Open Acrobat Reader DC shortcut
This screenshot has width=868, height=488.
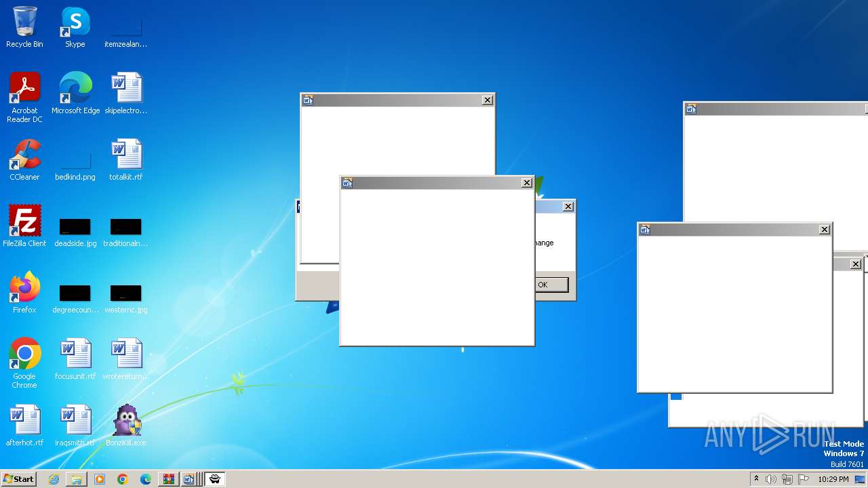24,98
